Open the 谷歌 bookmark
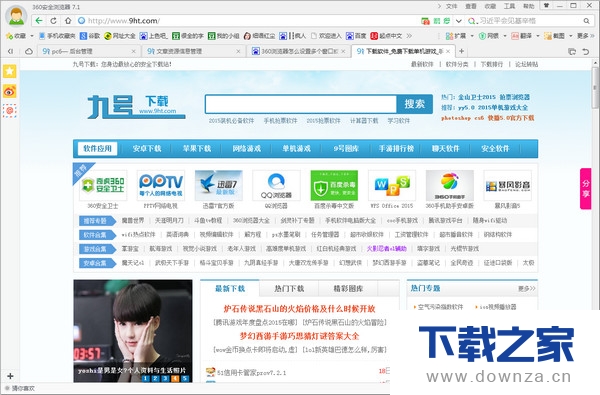The width and height of the screenshot is (600, 395). tap(90, 36)
